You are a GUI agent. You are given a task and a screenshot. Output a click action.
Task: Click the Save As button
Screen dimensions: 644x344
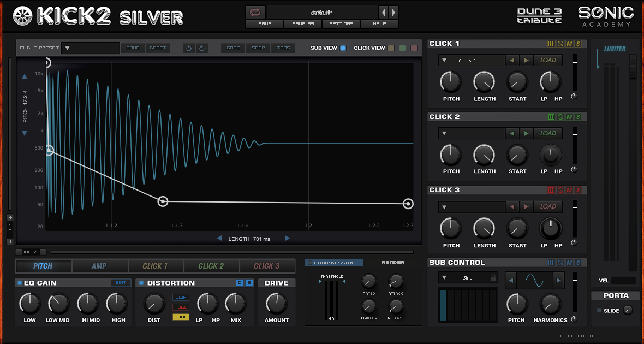point(303,24)
